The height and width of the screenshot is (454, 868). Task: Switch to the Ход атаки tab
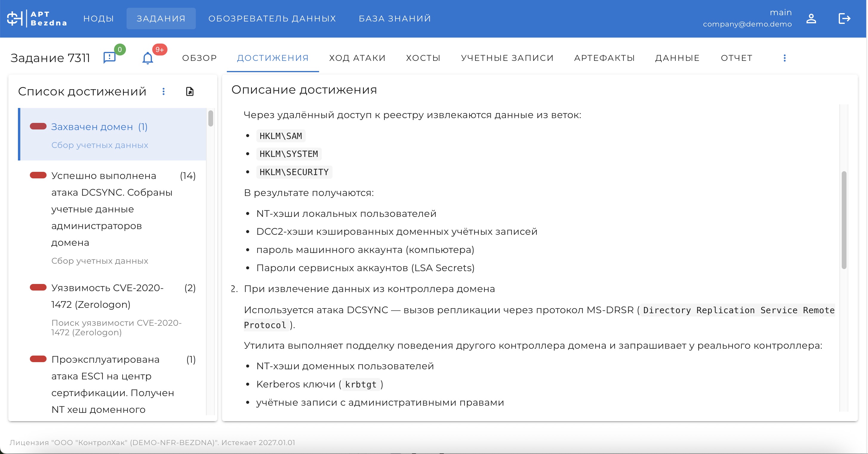click(x=357, y=58)
